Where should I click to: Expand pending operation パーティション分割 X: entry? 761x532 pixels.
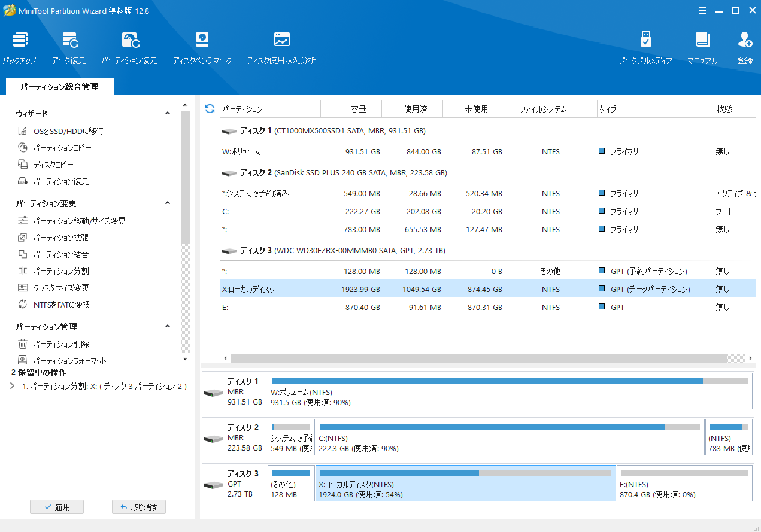[13, 386]
